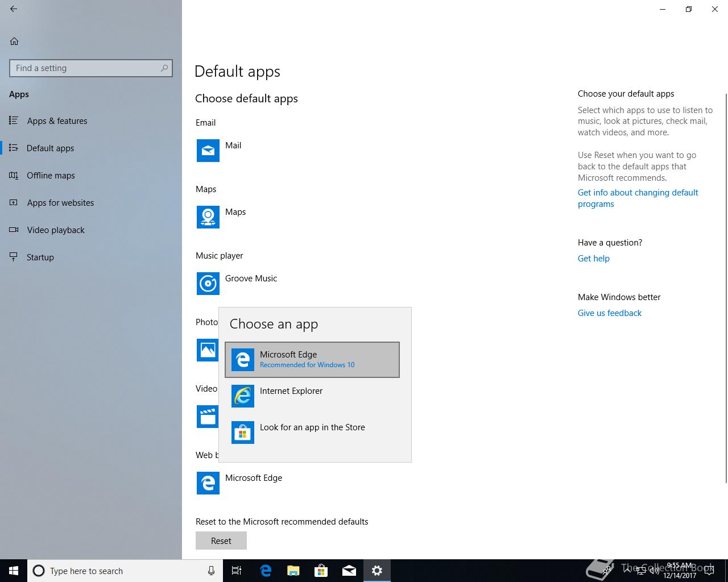Open the Action Center notification icon
This screenshot has width=728, height=582.
[709, 571]
